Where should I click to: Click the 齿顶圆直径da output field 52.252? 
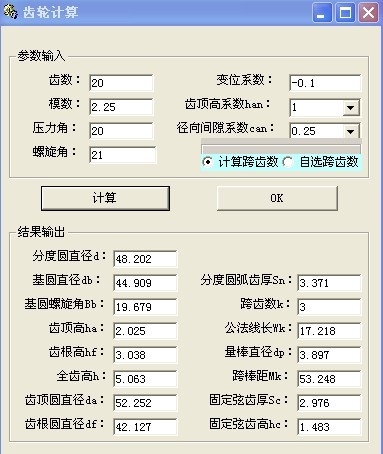tap(145, 403)
